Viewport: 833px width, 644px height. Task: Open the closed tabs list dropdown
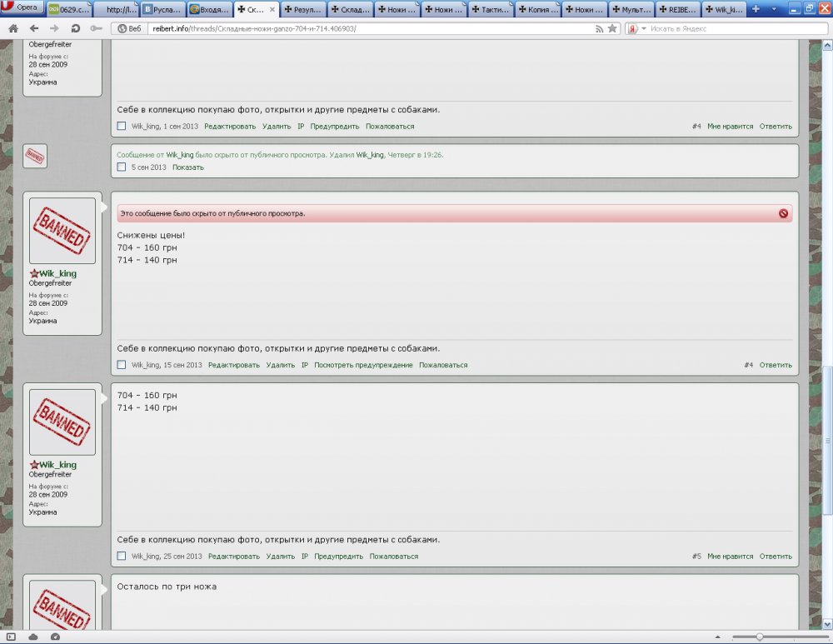[774, 9]
